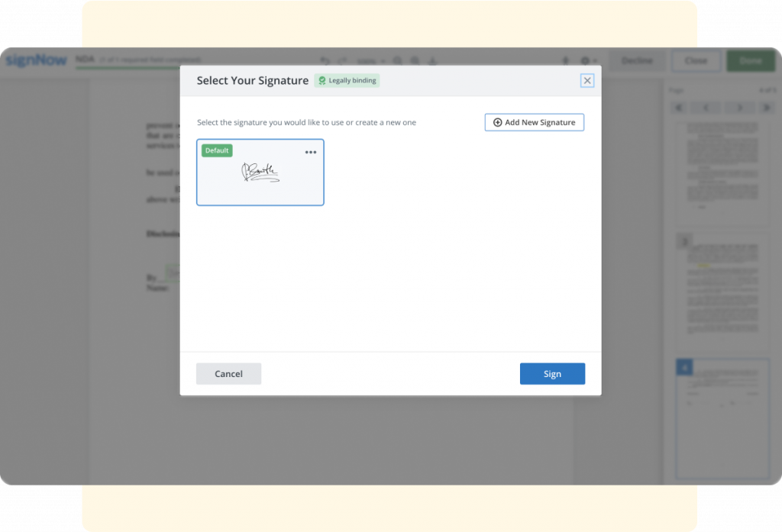Click the download document icon
Image resolution: width=782 pixels, height=532 pixels.
[x=432, y=60]
